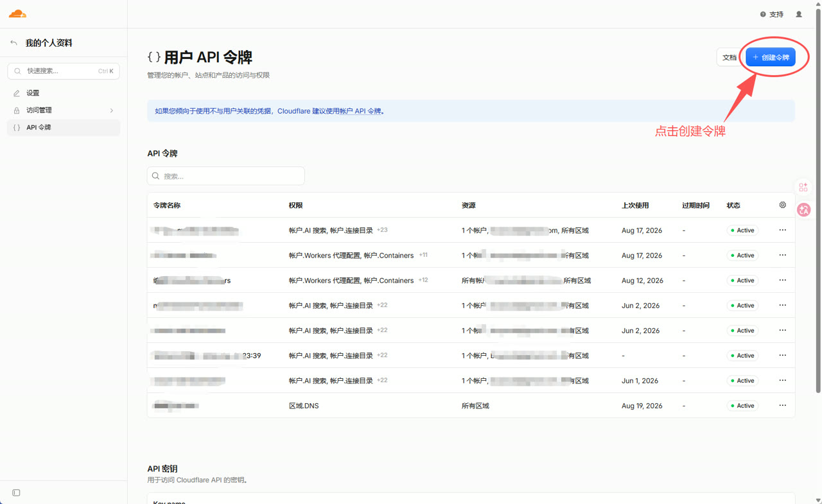Viewport: 822px width, 504px height.
Task: Collapse the sidebar with the bottom panel icon
Action: [x=17, y=493]
